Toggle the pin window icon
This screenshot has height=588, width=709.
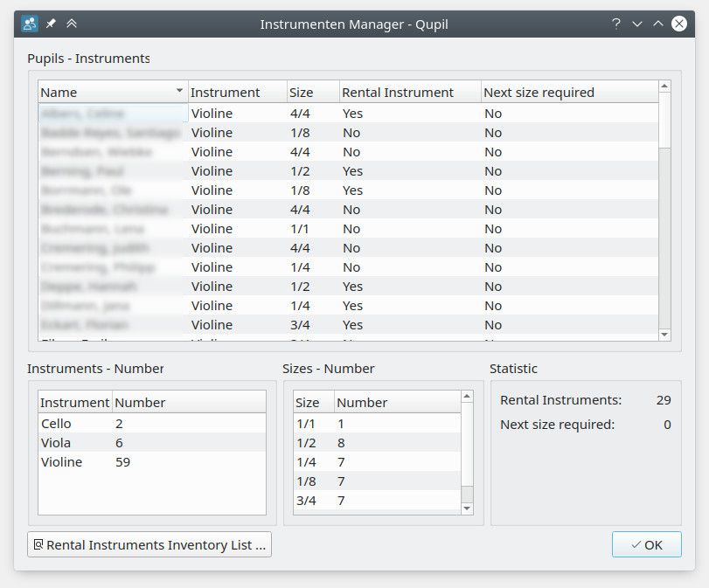click(51, 23)
